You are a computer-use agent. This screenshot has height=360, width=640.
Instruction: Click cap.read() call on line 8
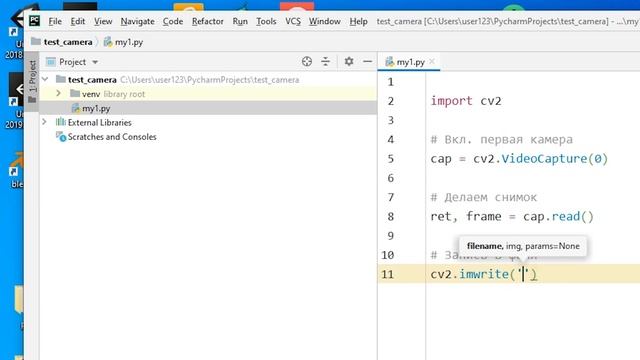pos(558,216)
